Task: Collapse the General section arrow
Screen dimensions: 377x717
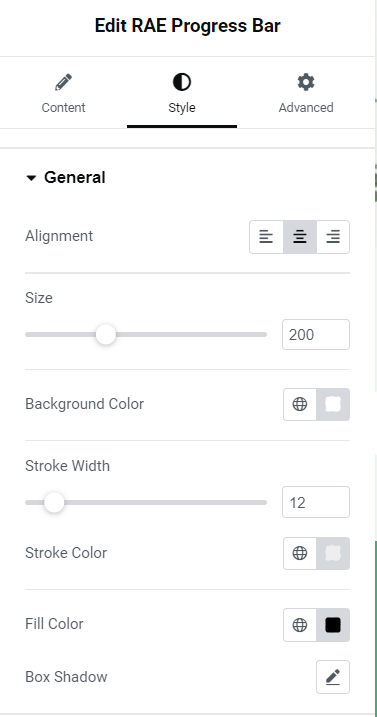Action: pos(31,178)
